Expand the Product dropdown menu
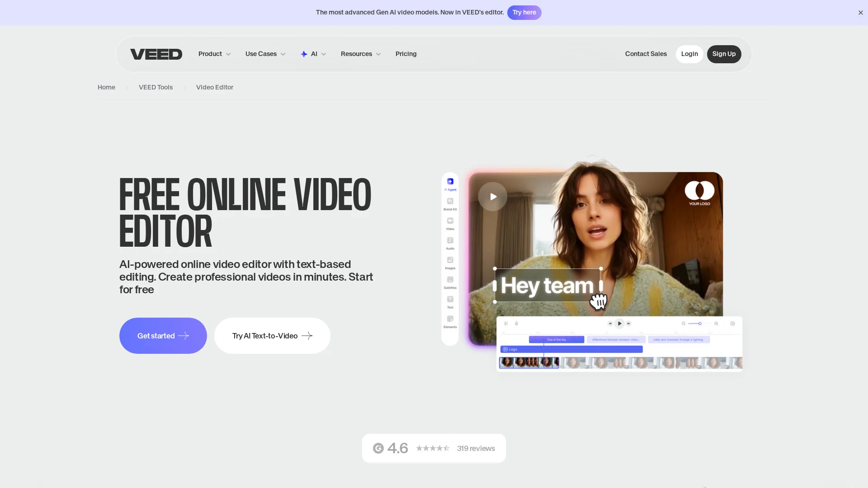Screen dimensions: 868x488 [214, 54]
